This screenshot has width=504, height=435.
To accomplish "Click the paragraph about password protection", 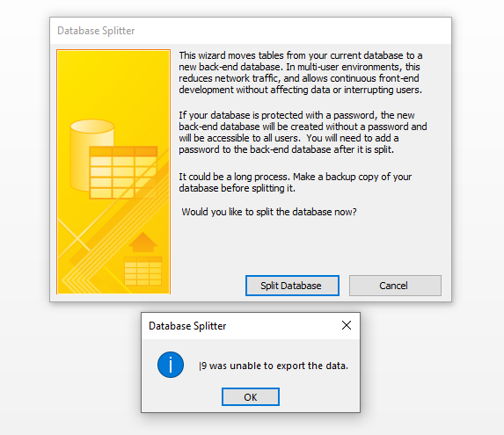I will 303,133.
